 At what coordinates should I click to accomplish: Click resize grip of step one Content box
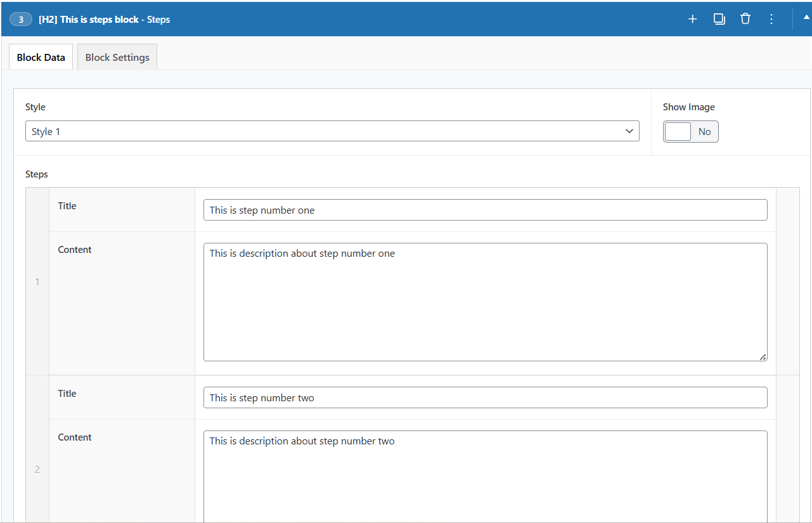tap(763, 357)
